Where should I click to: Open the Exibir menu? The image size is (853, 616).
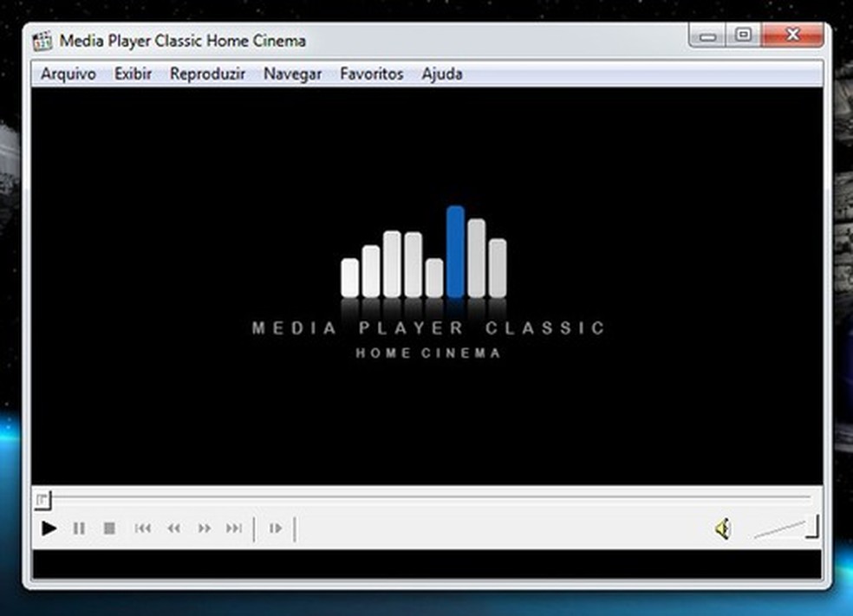click(133, 74)
